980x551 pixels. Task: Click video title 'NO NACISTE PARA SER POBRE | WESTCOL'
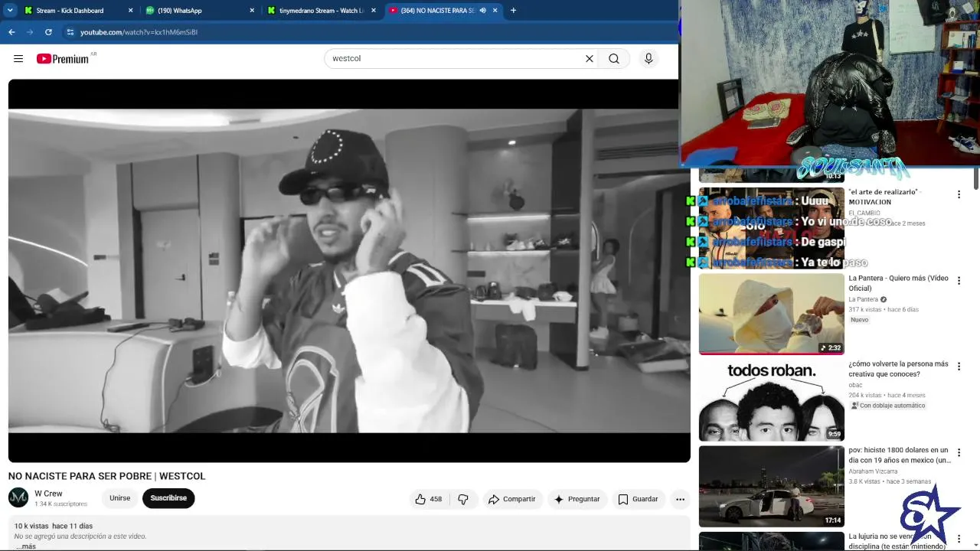(x=106, y=476)
